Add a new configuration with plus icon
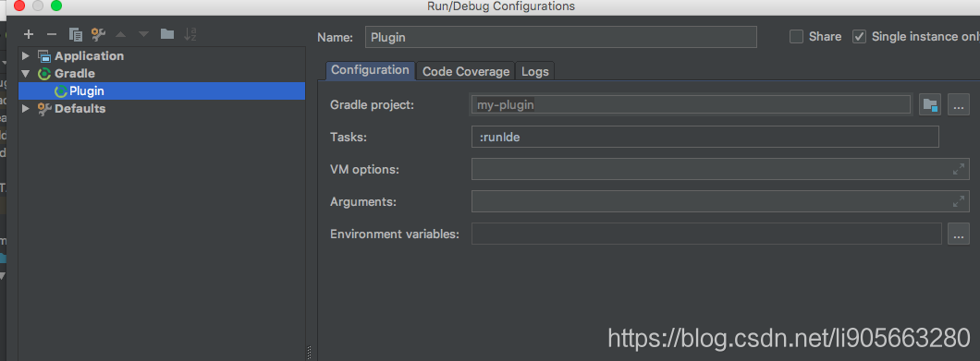This screenshot has width=980, height=361. (x=28, y=34)
